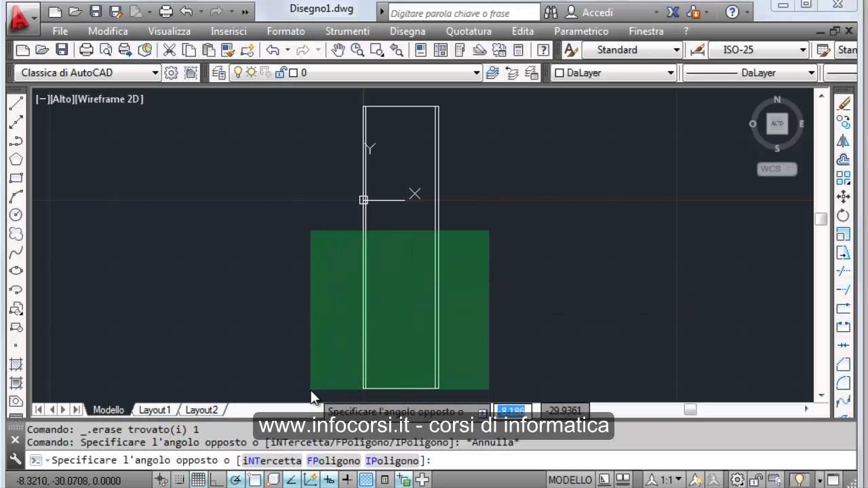868x488 pixels.
Task: Toggle Ortho mode in status bar
Action: [216, 480]
